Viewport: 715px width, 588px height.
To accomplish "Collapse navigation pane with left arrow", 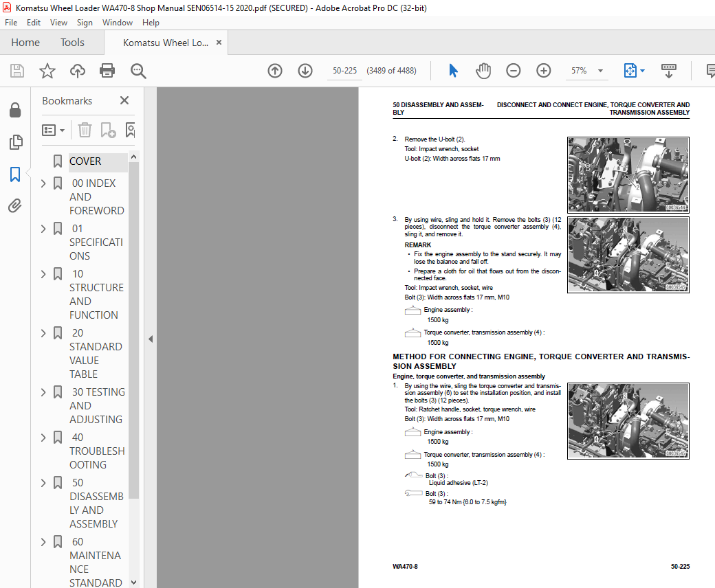I will click(151, 339).
